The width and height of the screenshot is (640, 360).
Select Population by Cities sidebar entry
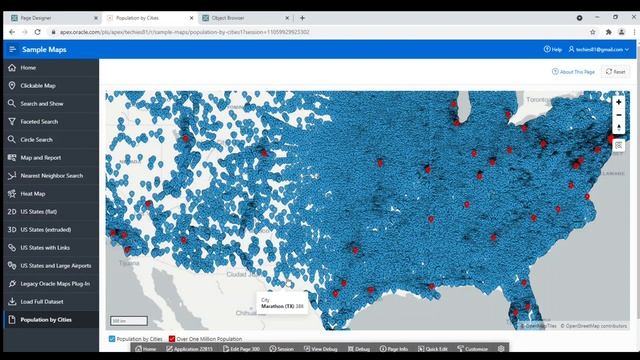[51, 320]
